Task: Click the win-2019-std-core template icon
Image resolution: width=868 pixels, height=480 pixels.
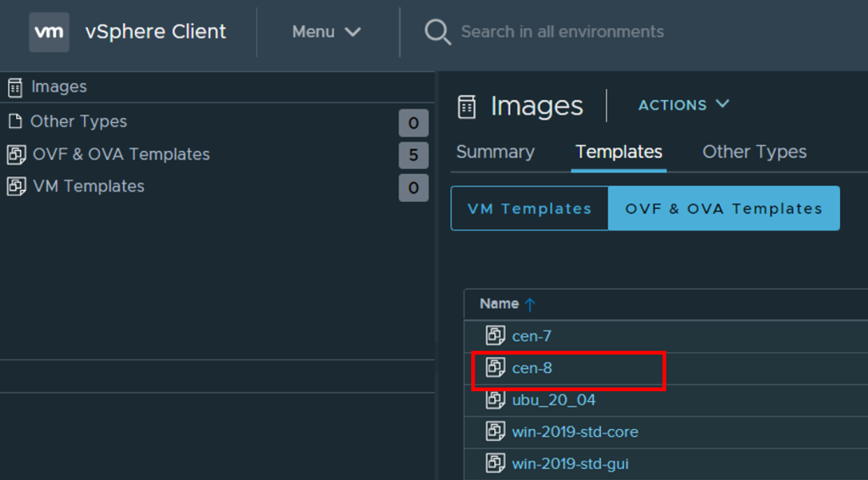Action: click(x=495, y=432)
